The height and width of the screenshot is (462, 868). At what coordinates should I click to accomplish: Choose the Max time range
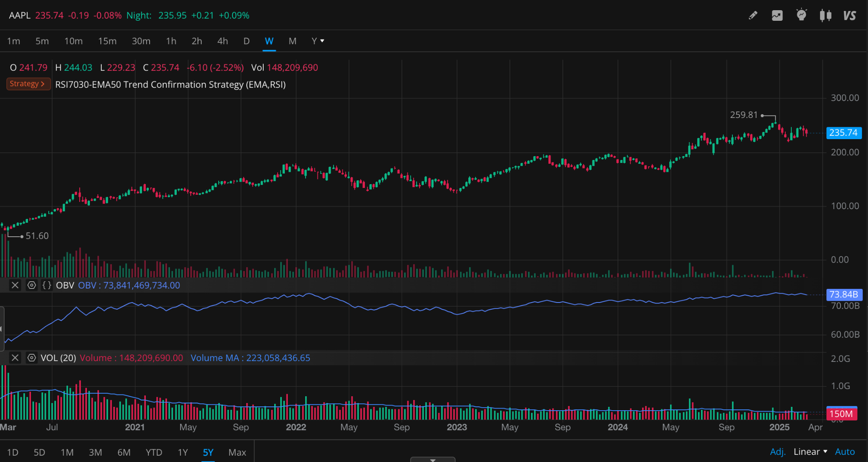[x=237, y=452]
